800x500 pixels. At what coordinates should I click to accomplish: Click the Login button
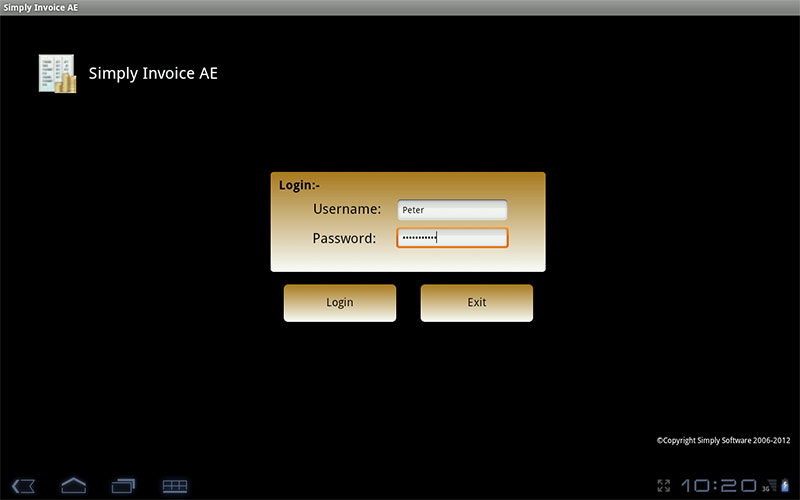(x=340, y=303)
